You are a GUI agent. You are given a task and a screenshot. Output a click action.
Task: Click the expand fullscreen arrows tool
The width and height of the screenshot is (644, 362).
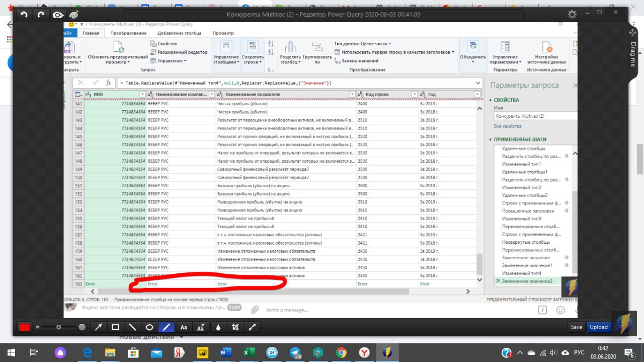tap(252, 327)
